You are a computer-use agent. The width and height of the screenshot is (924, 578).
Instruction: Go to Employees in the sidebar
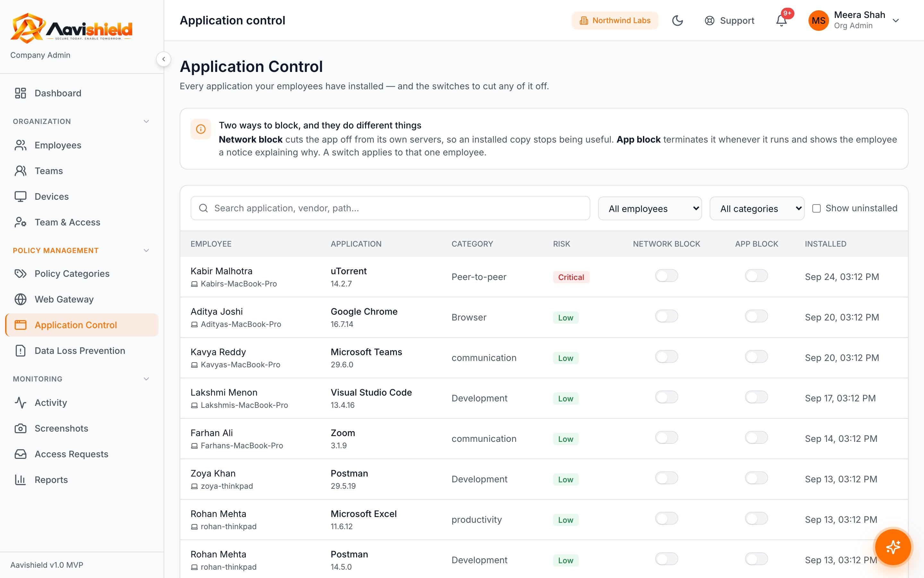82,145
